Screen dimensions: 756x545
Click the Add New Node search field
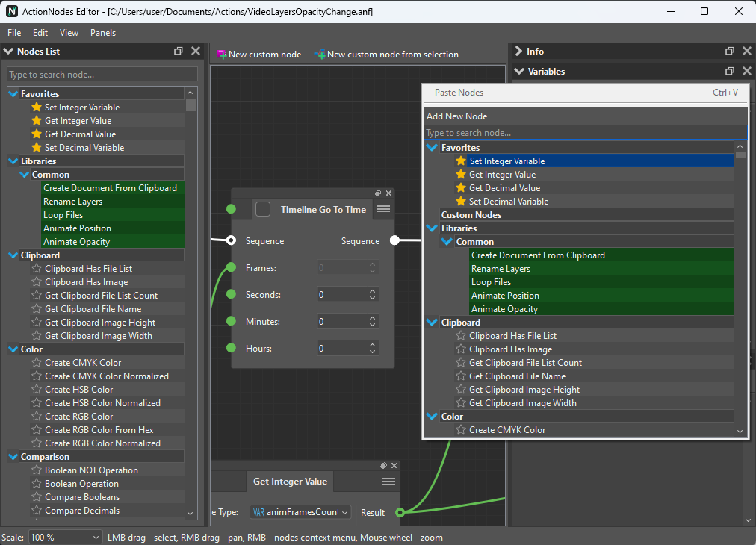click(584, 133)
